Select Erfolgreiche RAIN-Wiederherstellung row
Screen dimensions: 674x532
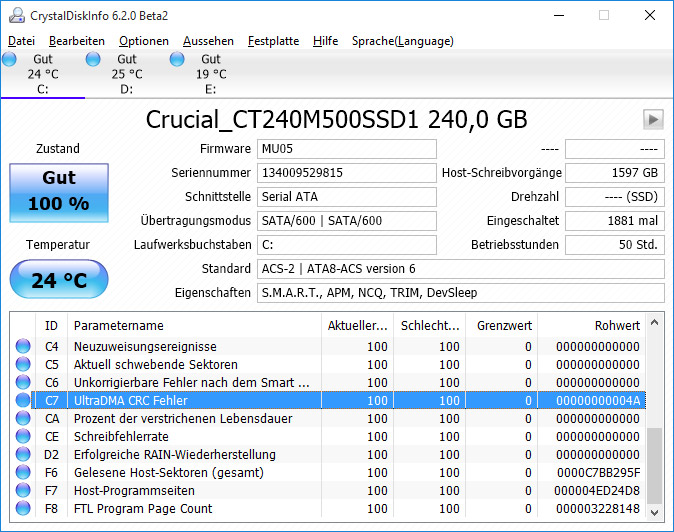(x=328, y=455)
